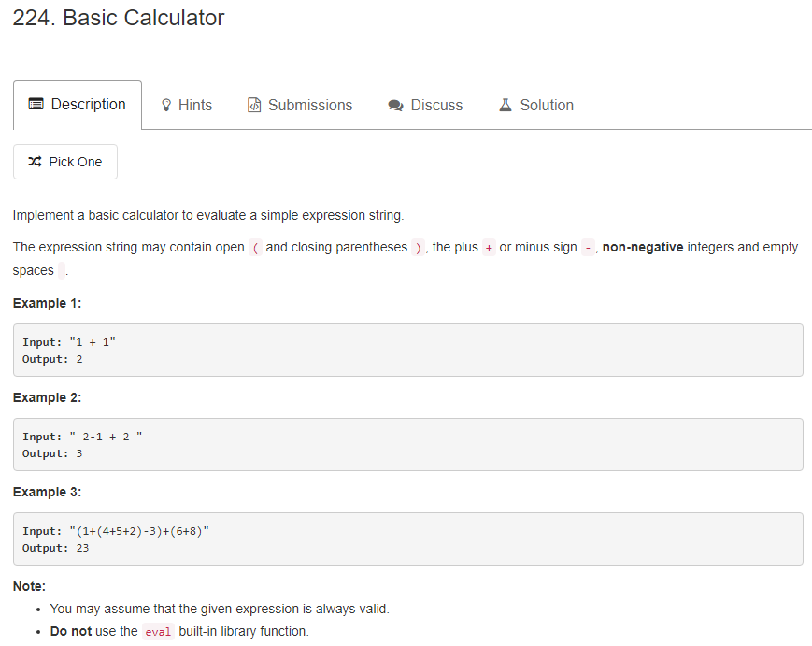
Task: Click the open parenthesis inline code
Action: click(x=255, y=248)
